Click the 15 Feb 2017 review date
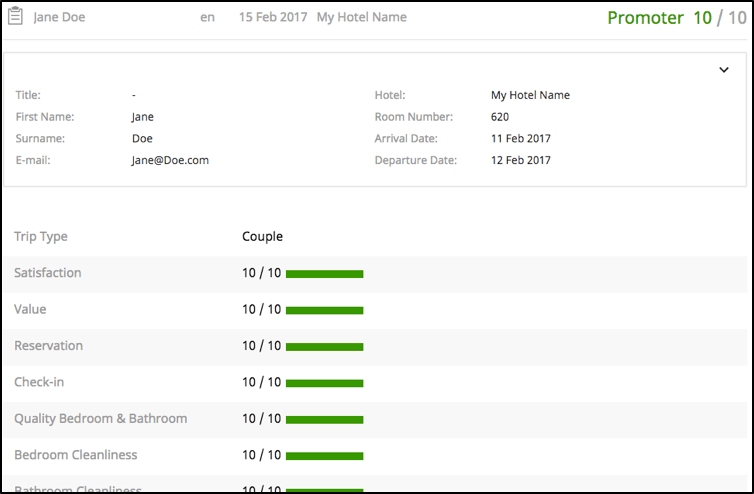The height and width of the screenshot is (494, 754). (272, 18)
